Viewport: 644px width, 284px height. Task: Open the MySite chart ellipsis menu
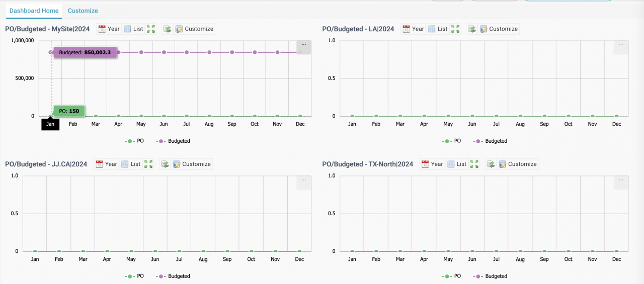[303, 45]
